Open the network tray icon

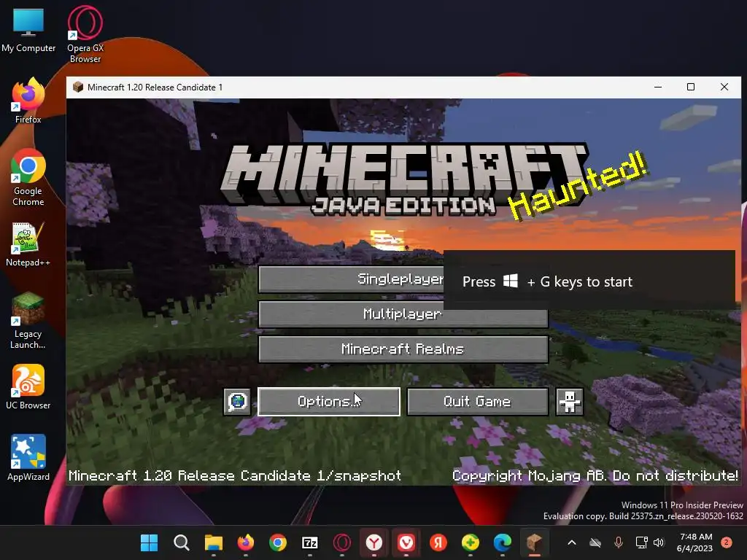642,542
